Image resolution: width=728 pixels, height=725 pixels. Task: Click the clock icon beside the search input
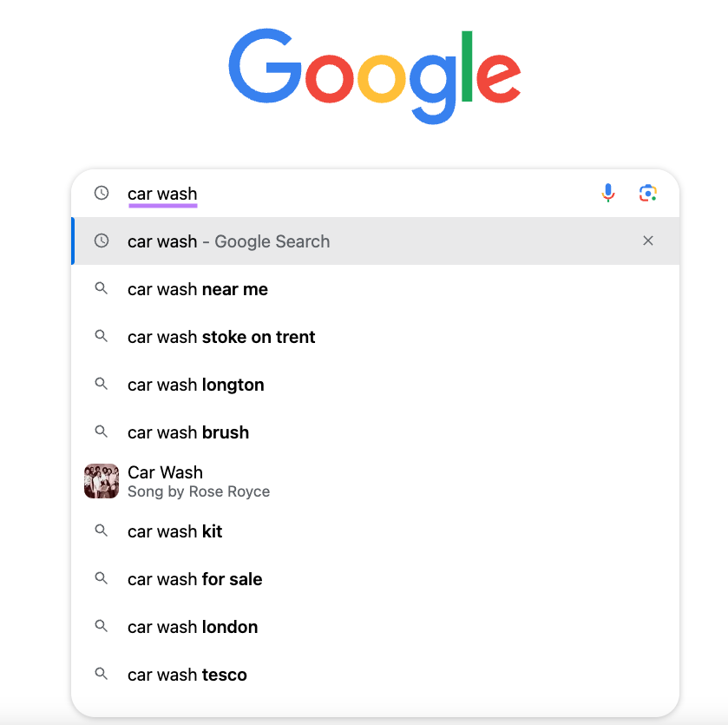click(102, 193)
